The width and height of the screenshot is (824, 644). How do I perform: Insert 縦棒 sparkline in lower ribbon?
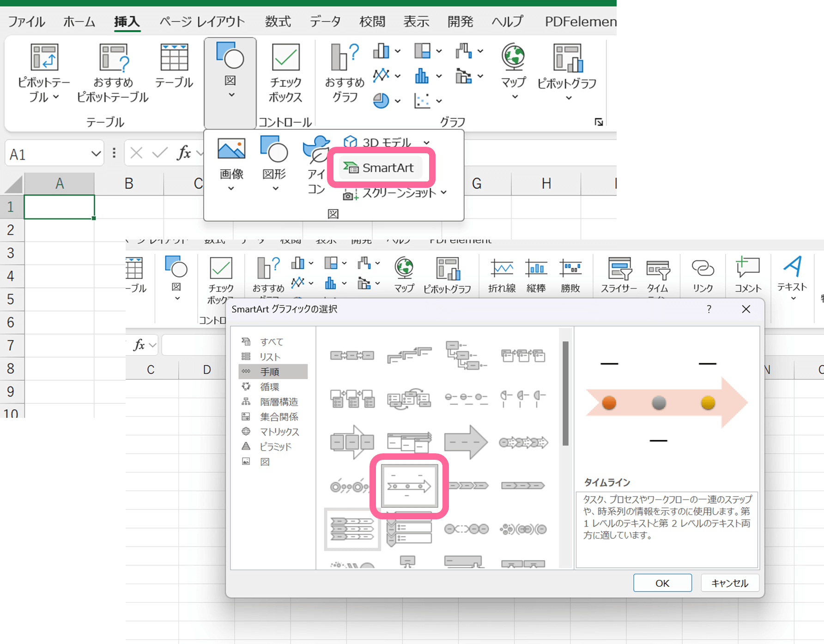click(536, 275)
